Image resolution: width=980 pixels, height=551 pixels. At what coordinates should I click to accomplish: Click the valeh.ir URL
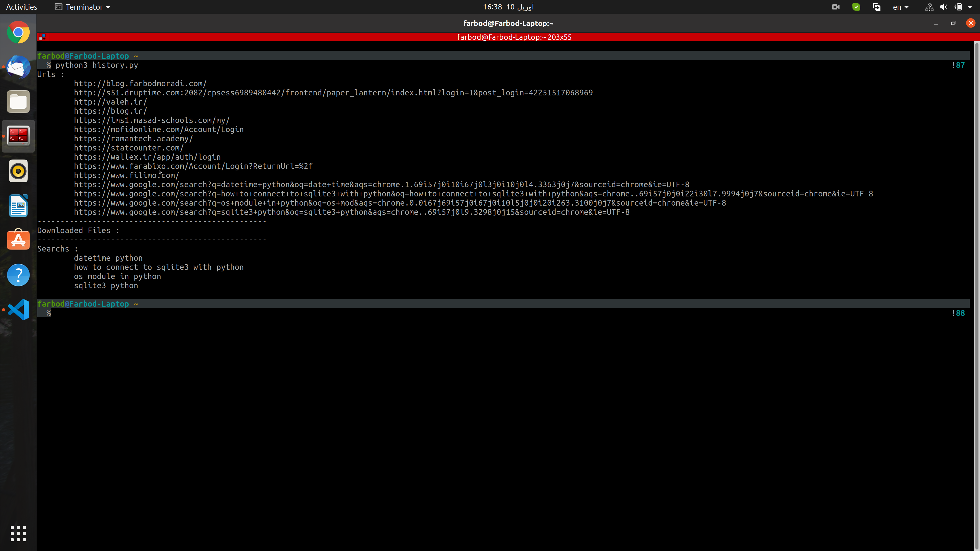click(110, 102)
